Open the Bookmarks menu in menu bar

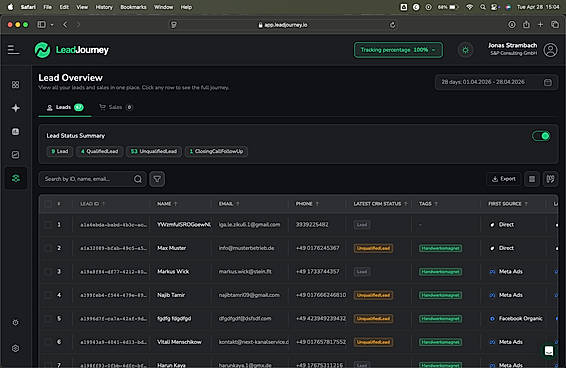pyautogui.click(x=133, y=7)
